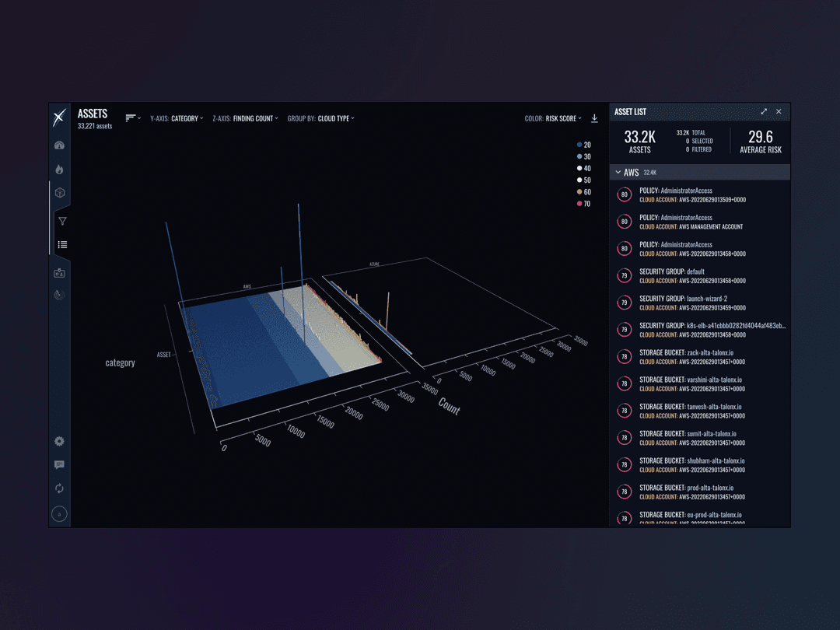Select the 'Security Group: default' asset
This screenshot has width=840, height=630.
pos(671,272)
